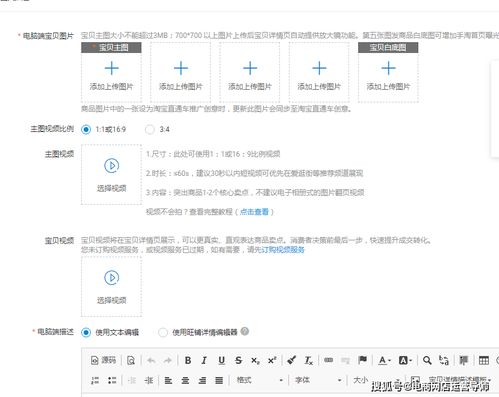Click the 电脑端描述 label
The height and width of the screenshot is (397, 499).
[x=55, y=332]
